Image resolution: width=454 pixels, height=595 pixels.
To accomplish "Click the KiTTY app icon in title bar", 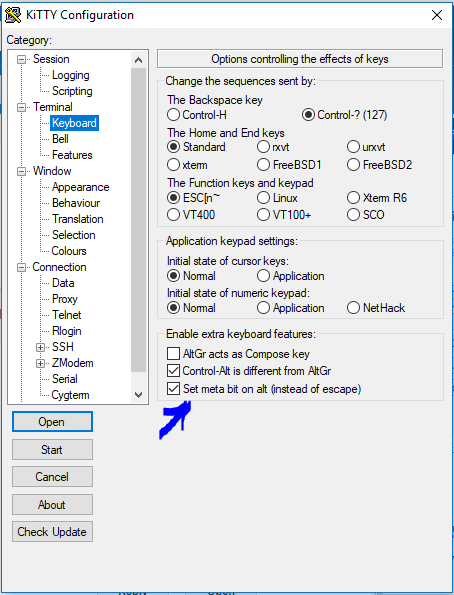I will [x=13, y=15].
